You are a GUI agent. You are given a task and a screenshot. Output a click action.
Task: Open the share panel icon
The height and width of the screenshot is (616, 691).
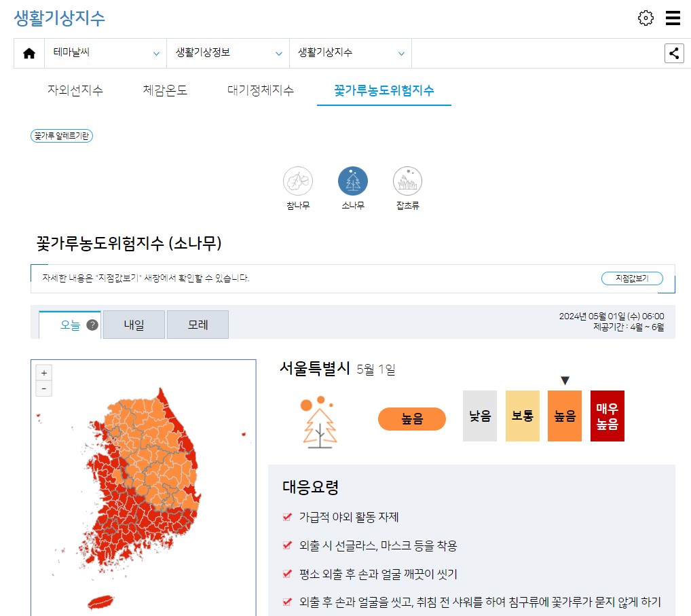(674, 52)
